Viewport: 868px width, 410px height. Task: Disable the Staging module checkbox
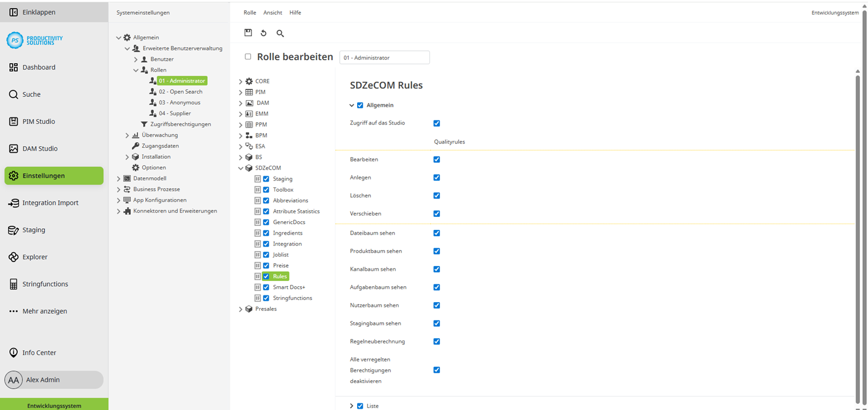pos(266,179)
